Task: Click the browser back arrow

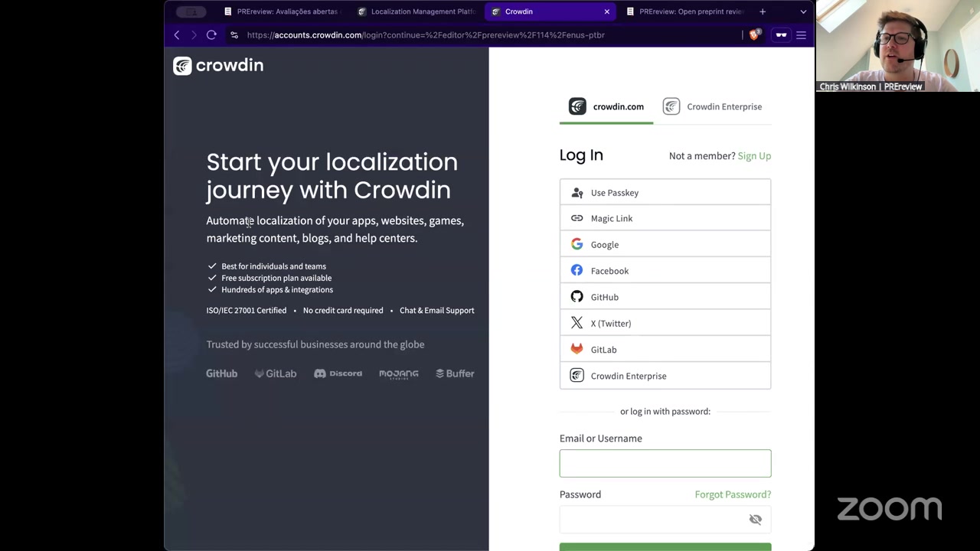Action: [x=177, y=34]
